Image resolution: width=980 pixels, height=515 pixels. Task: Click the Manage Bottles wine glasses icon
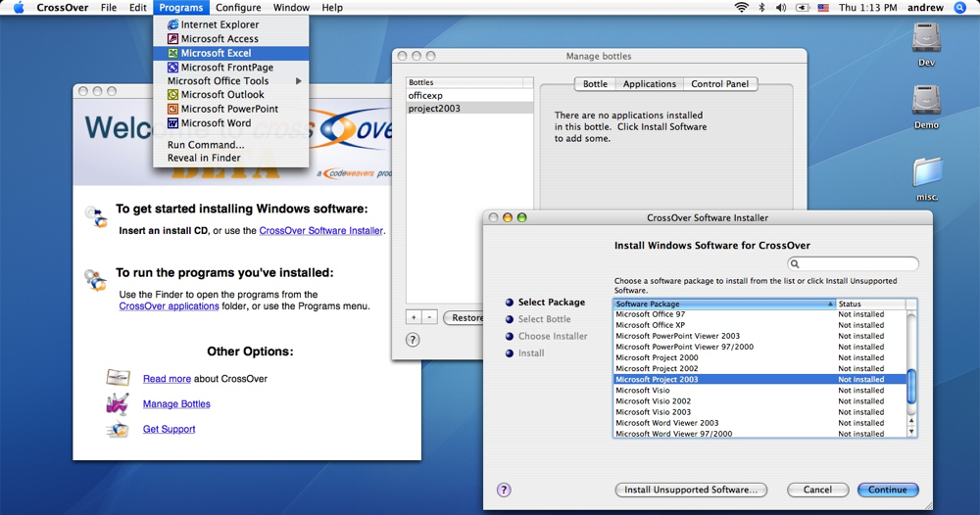(117, 404)
